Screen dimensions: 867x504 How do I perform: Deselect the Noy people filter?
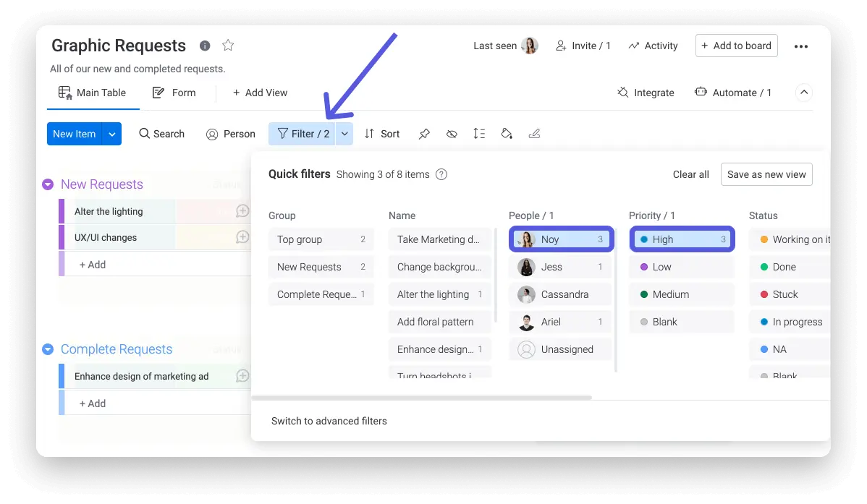click(560, 239)
